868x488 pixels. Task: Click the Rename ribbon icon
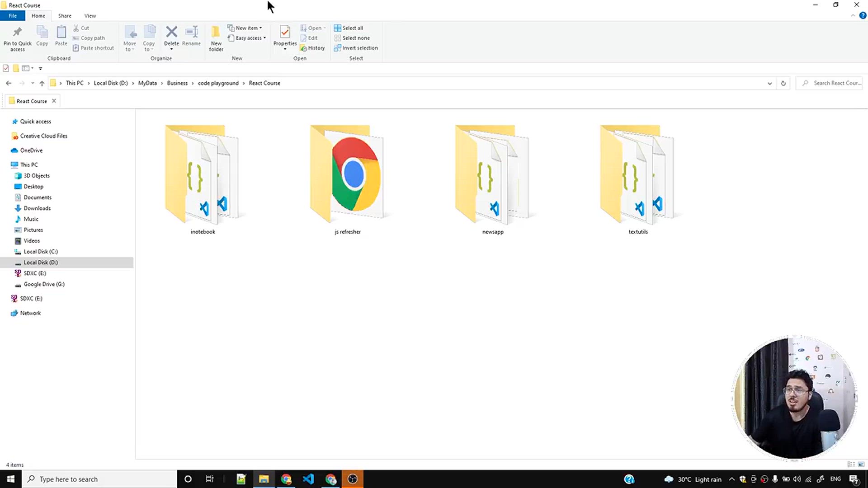click(x=192, y=32)
